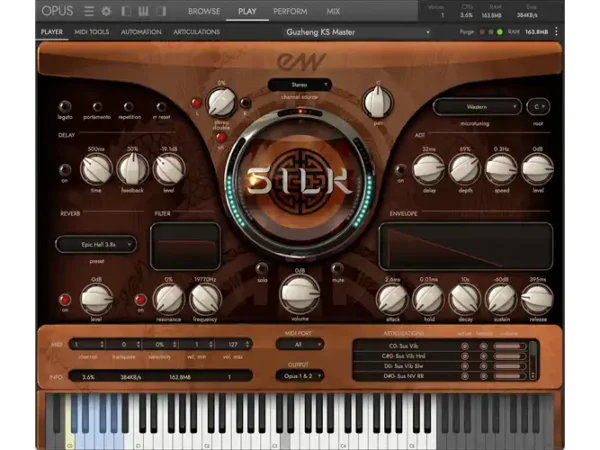Open the Epic Hall 3.8s reverb preset dropdown
Viewport: 600px width, 450px height.
96,245
